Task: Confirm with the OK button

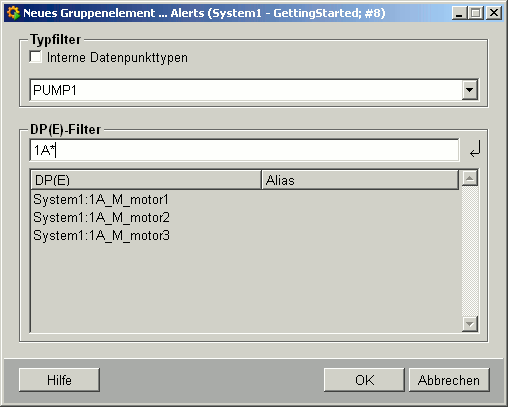Action: pos(364,380)
